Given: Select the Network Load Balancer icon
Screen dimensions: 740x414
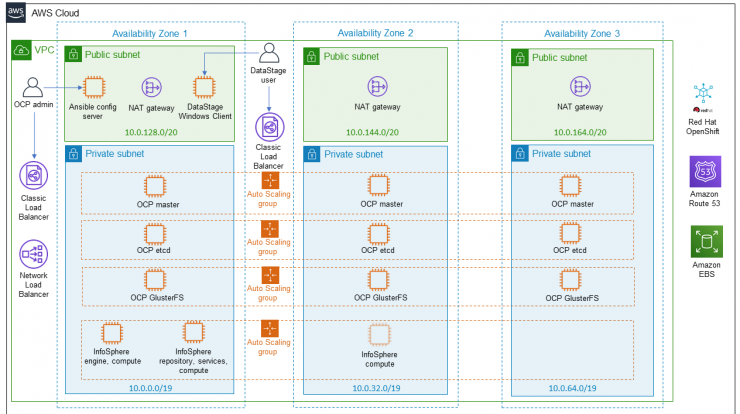Looking at the screenshot, I should 34,254.
